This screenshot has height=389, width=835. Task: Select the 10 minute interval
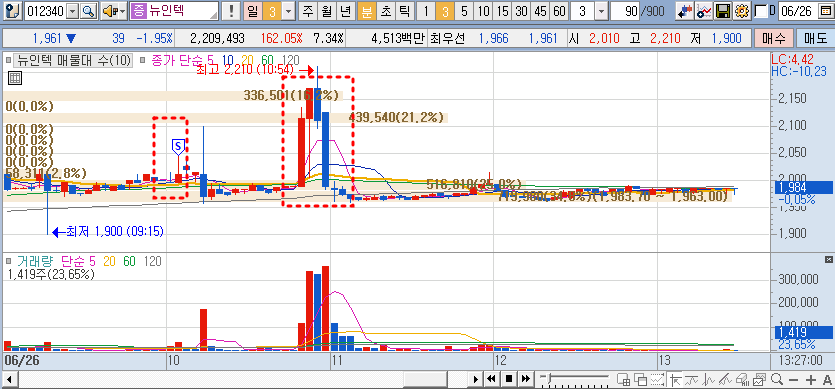[x=484, y=11]
